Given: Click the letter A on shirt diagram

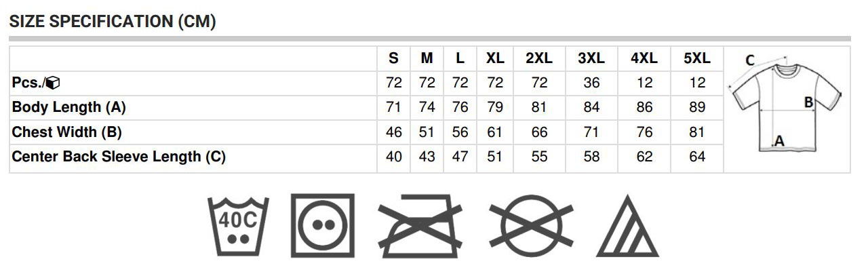Looking at the screenshot, I should [x=778, y=140].
